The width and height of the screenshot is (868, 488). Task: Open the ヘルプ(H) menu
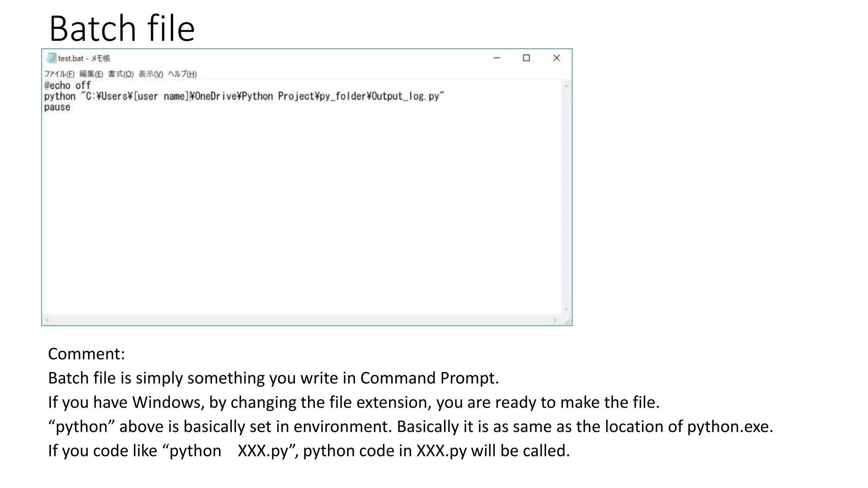[x=182, y=74]
